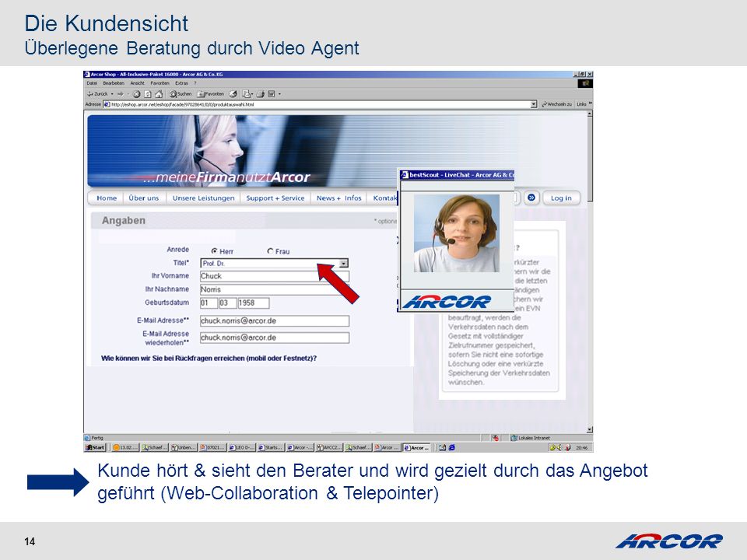Screen dimensions: 747x560
Task: Select the Herr radio button
Action: [x=215, y=251]
